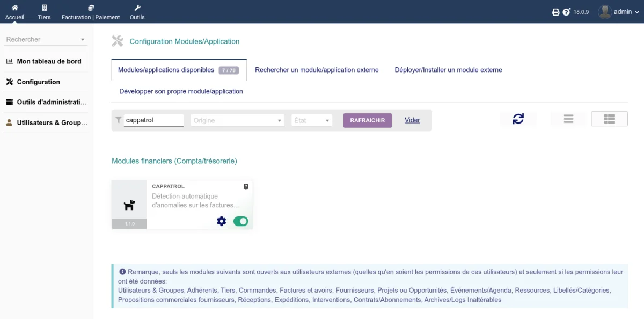
Task: Open the online help icon
Action: point(566,12)
